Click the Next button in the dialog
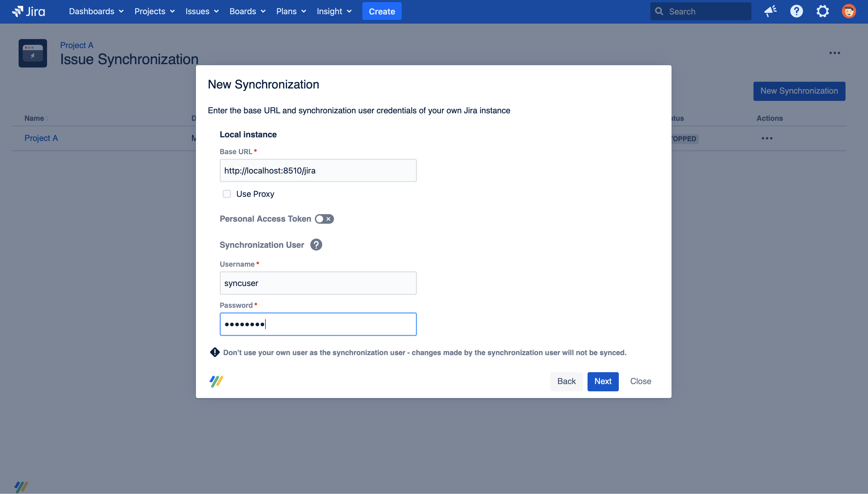 [603, 381]
